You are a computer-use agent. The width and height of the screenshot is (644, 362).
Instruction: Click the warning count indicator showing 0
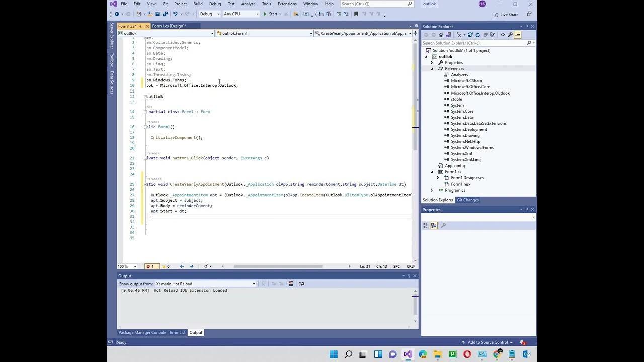click(x=166, y=266)
